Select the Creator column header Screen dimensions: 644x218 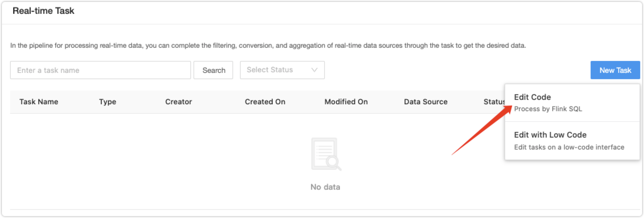click(x=179, y=102)
